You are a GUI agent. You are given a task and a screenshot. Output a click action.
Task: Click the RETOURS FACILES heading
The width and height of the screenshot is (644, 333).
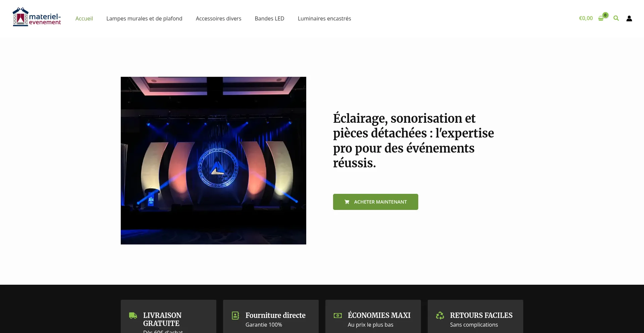[x=481, y=315]
